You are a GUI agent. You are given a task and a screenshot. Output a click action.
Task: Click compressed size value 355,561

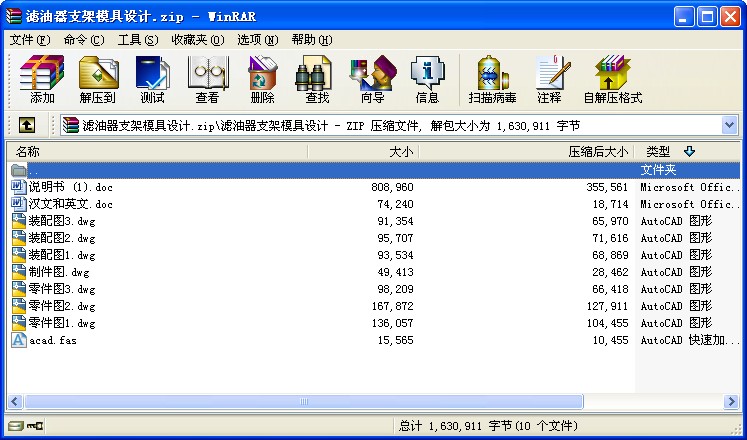tap(607, 187)
